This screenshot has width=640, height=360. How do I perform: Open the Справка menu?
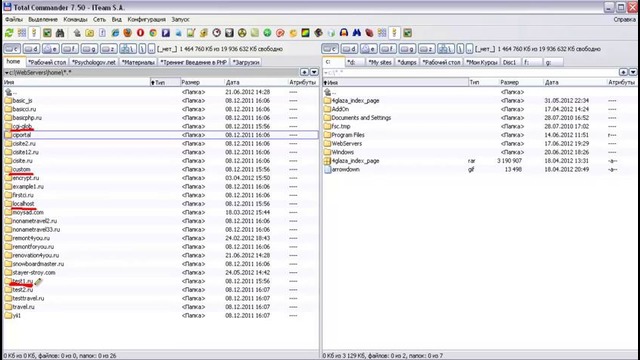[x=624, y=19]
